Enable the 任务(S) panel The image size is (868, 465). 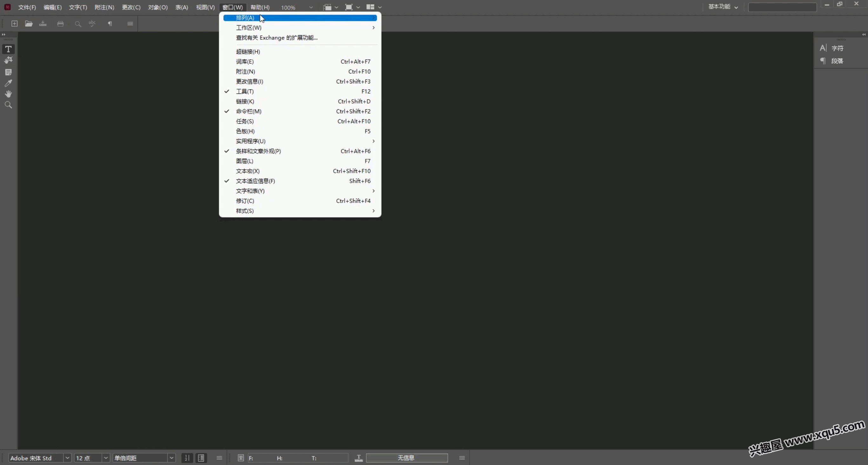(x=300, y=121)
